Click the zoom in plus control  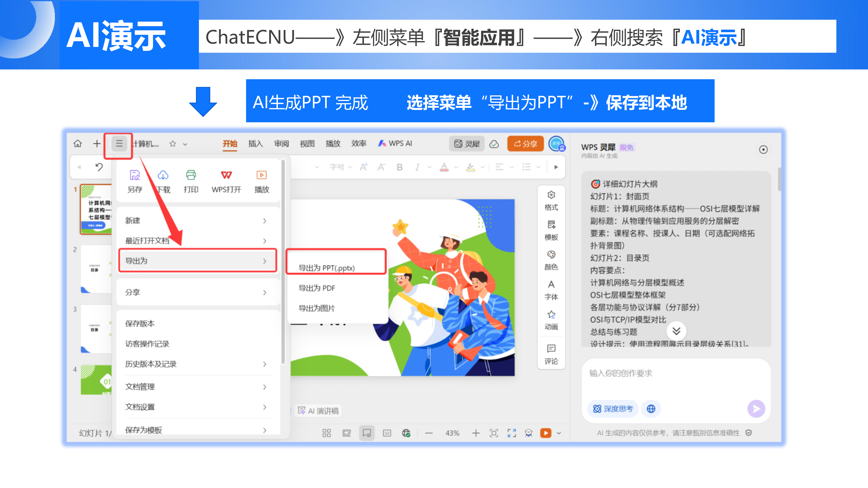pyautogui.click(x=476, y=433)
